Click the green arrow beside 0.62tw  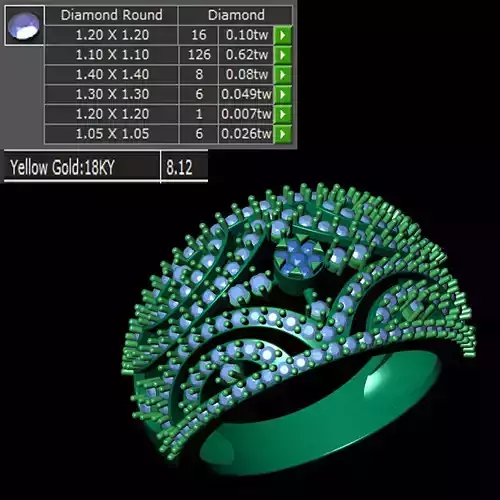point(283,55)
